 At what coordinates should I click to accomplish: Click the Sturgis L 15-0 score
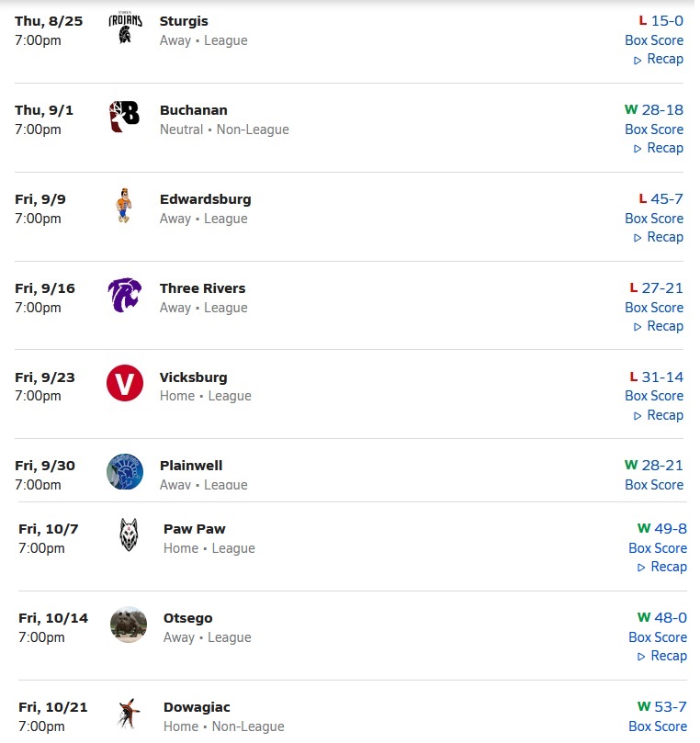click(661, 21)
